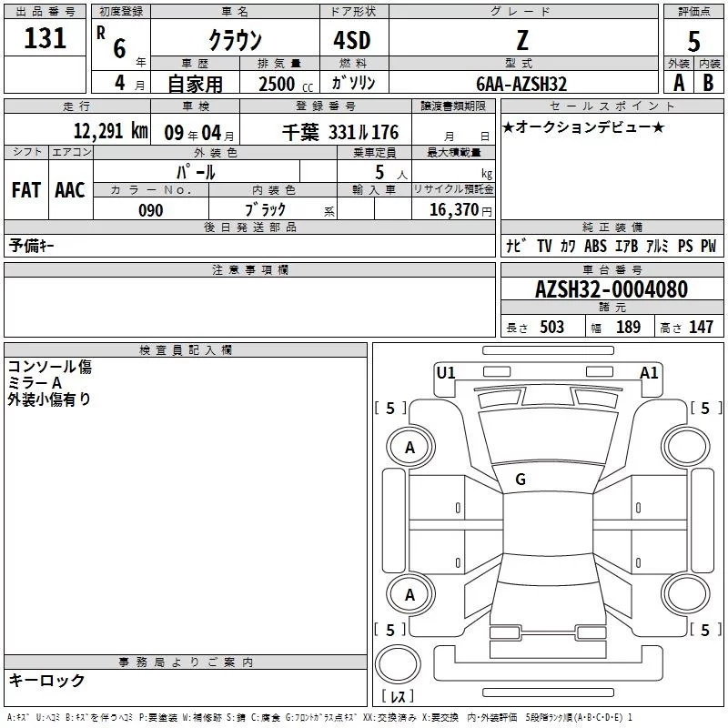Click first registration month 4
Screen dimensions: 728x728
click(120, 83)
